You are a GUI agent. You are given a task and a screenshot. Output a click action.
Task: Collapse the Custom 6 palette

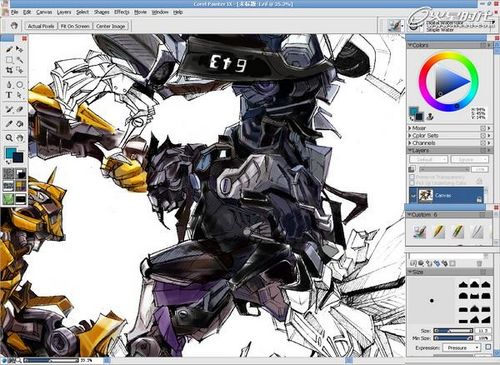[x=410, y=215]
